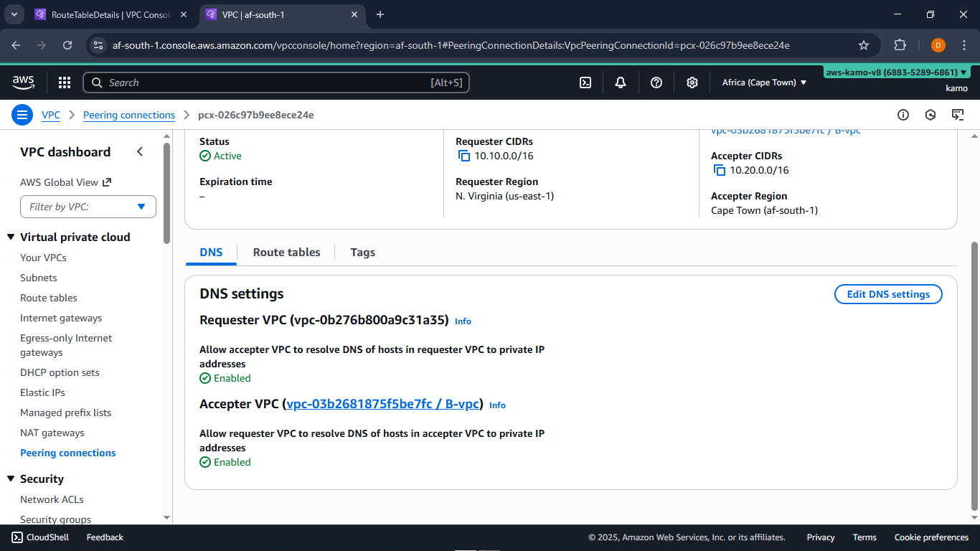The height and width of the screenshot is (551, 980).
Task: Toggle the navigation sidebar with hamburger menu
Action: click(22, 115)
